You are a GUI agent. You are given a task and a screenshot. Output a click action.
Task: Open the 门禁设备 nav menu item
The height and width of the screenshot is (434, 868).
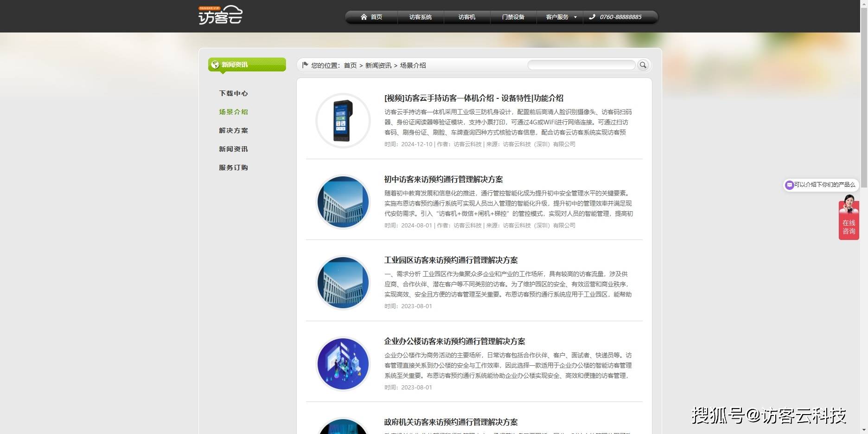click(513, 17)
